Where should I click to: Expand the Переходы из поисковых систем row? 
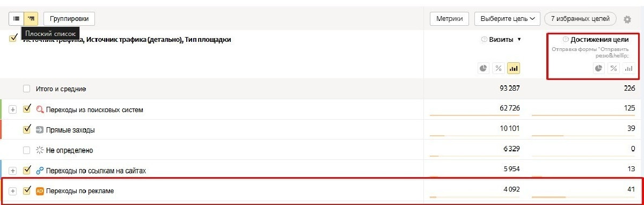click(13, 109)
